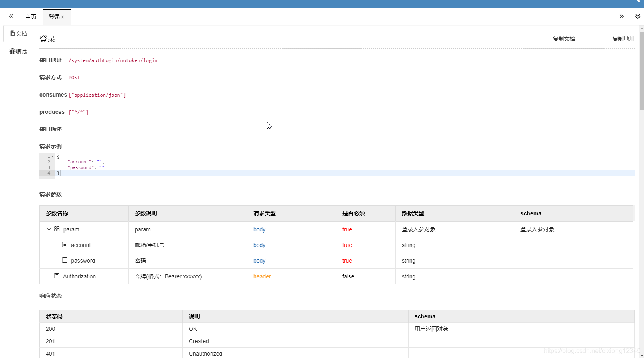Fold code at line 1 arrow

[53, 156]
